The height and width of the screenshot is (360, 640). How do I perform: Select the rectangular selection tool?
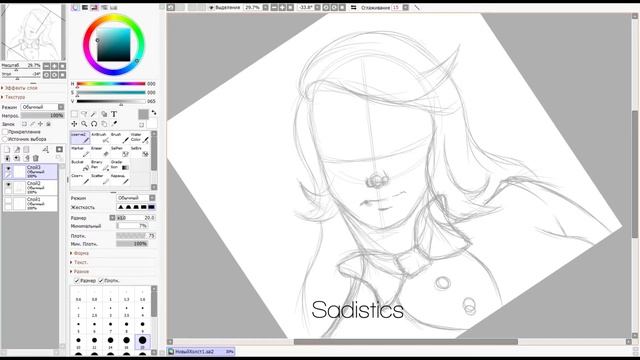[74, 114]
